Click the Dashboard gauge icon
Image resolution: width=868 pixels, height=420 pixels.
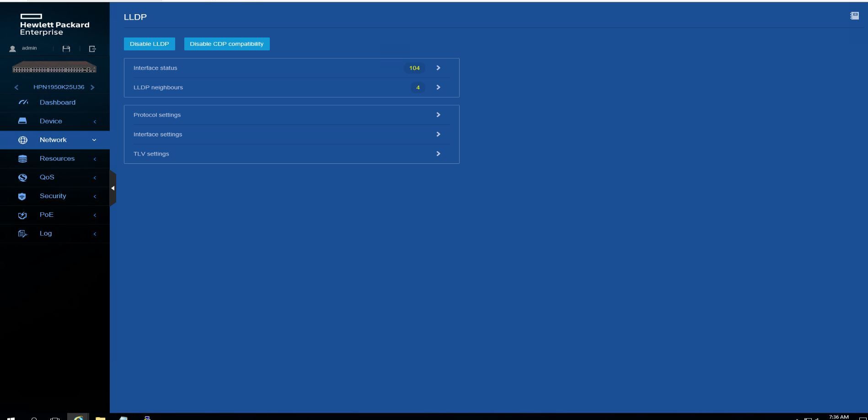pos(23,102)
